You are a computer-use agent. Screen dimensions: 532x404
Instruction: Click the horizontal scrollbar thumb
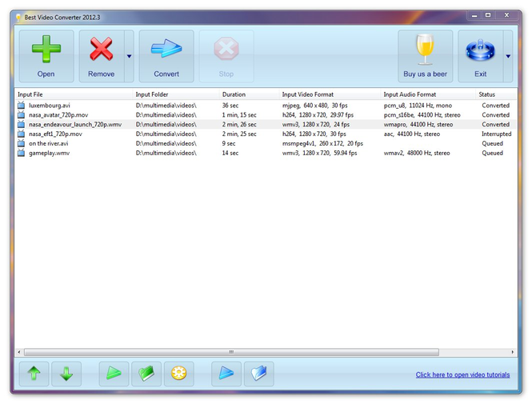click(x=231, y=352)
